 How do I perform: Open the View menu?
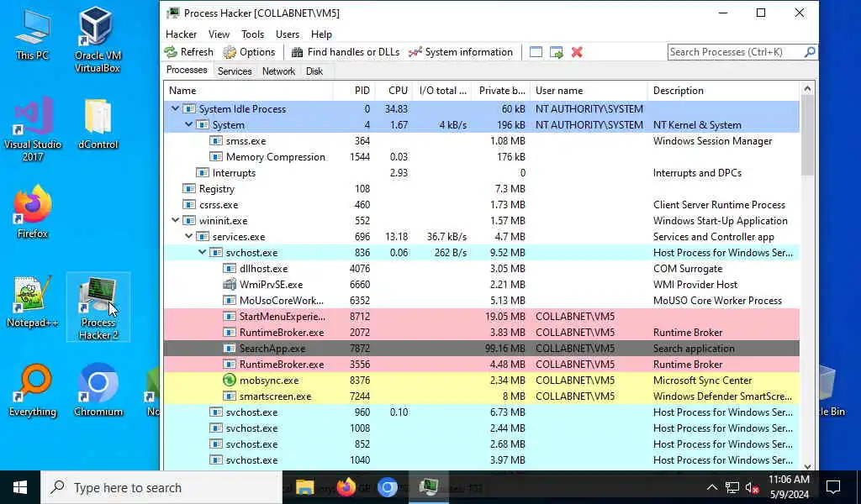[219, 34]
